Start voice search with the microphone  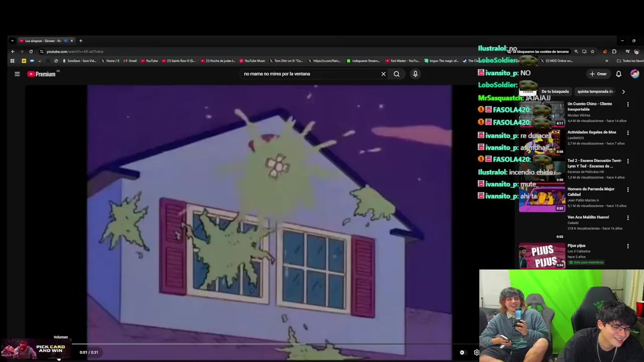[415, 74]
